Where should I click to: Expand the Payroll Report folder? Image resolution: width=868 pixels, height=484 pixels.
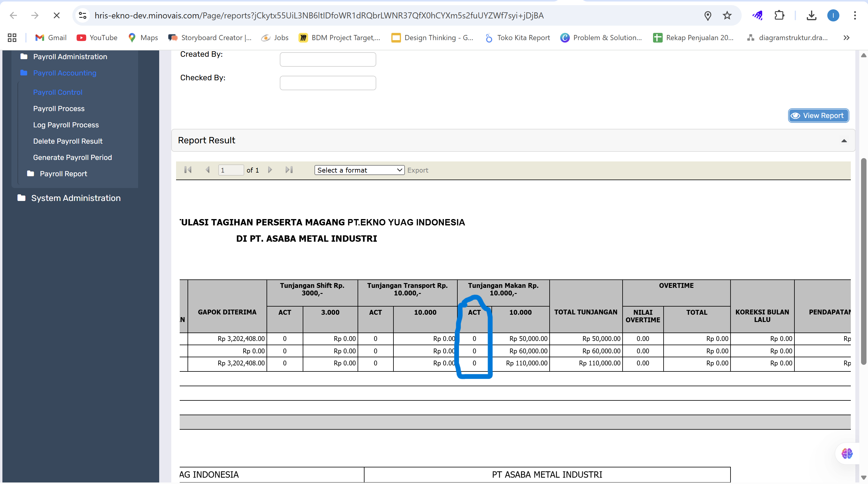tap(63, 174)
